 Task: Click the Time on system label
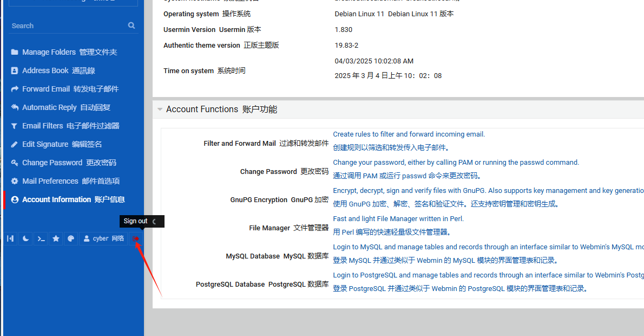(x=204, y=71)
